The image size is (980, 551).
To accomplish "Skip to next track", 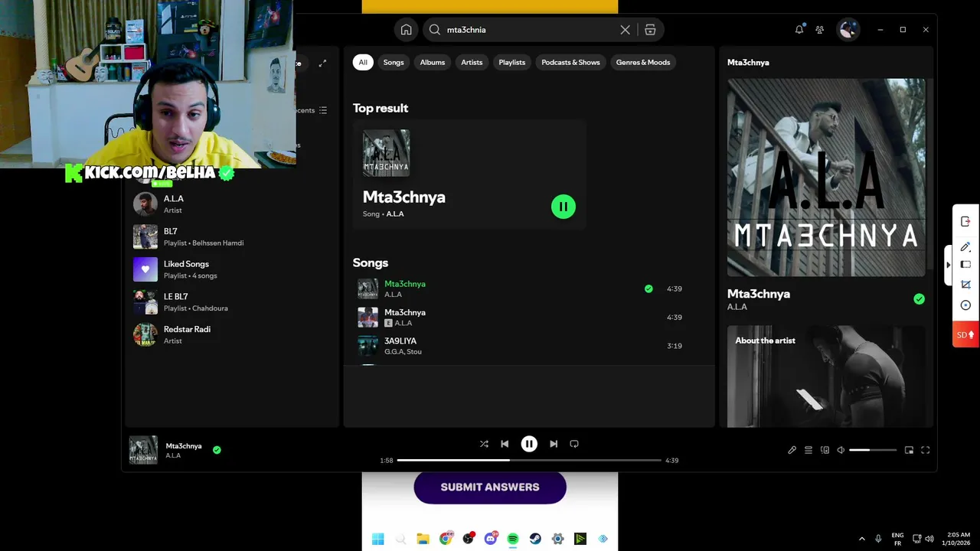I will tap(554, 444).
